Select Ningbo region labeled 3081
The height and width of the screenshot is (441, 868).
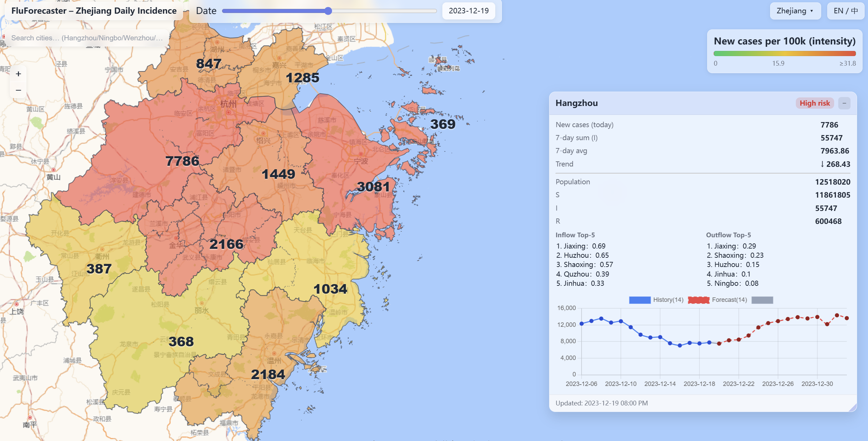click(373, 187)
